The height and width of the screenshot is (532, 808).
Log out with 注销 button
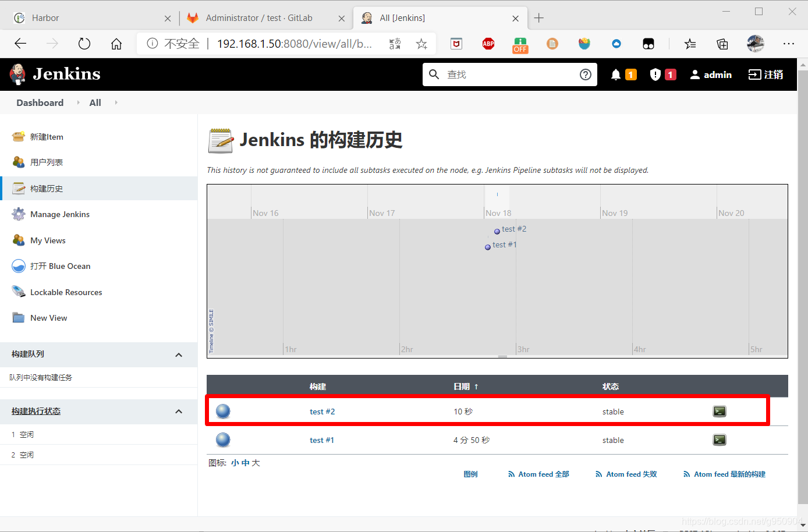point(766,75)
